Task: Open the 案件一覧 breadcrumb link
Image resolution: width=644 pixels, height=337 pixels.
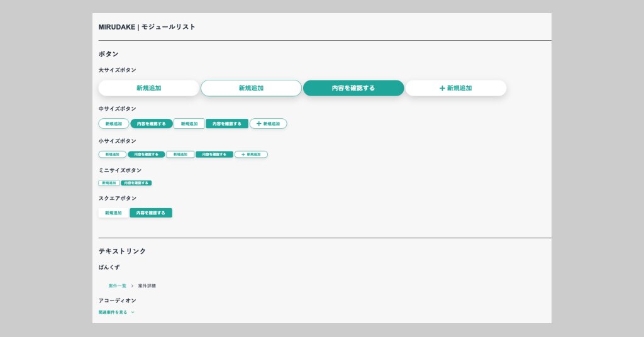Action: pyautogui.click(x=118, y=285)
